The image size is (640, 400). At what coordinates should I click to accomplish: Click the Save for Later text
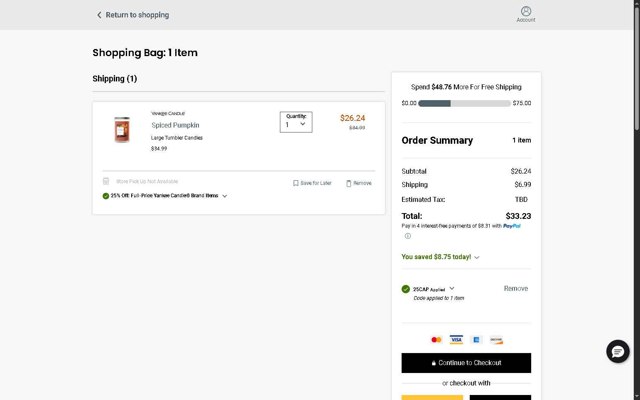tap(316, 183)
